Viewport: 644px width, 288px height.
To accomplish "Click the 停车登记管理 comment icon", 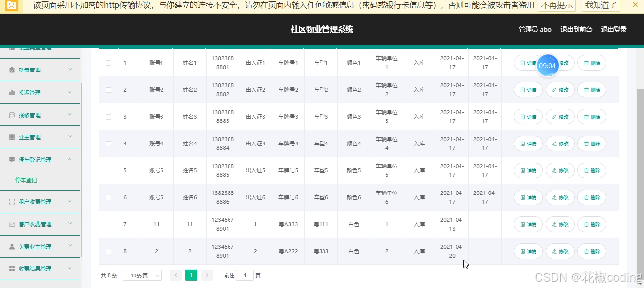I will click(12, 160).
